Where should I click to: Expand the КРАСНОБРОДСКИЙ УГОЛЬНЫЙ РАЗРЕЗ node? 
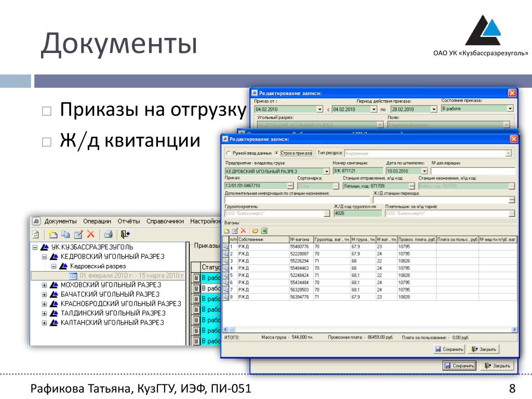click(x=44, y=304)
